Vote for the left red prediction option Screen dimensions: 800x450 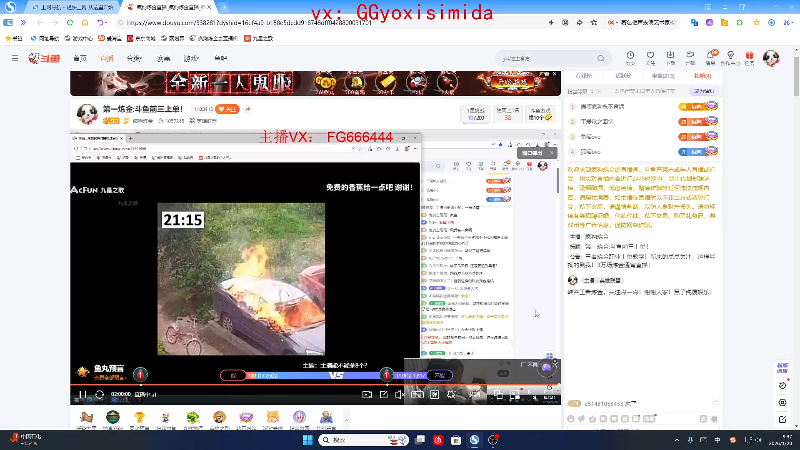233,376
